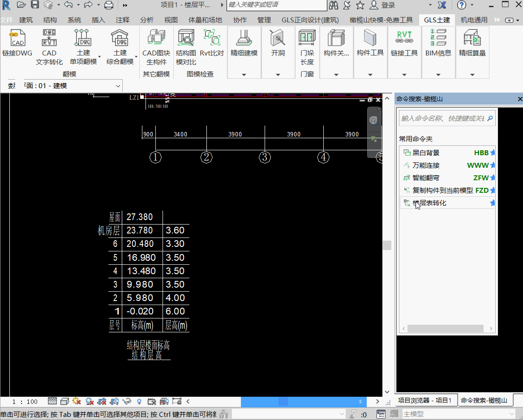523x420 pixels.
Task: Click 登录 sign-in link
Action: (x=388, y=5)
